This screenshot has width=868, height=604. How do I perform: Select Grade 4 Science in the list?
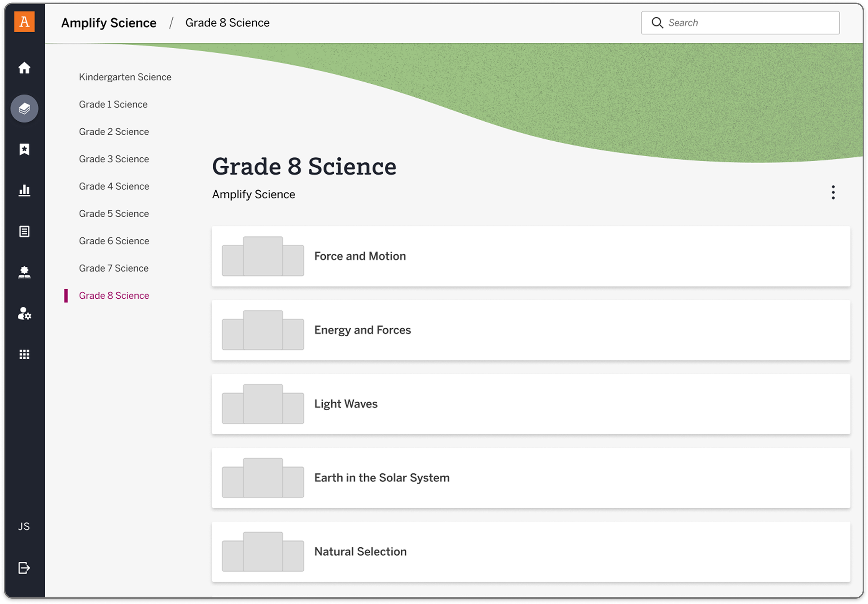[x=114, y=186]
